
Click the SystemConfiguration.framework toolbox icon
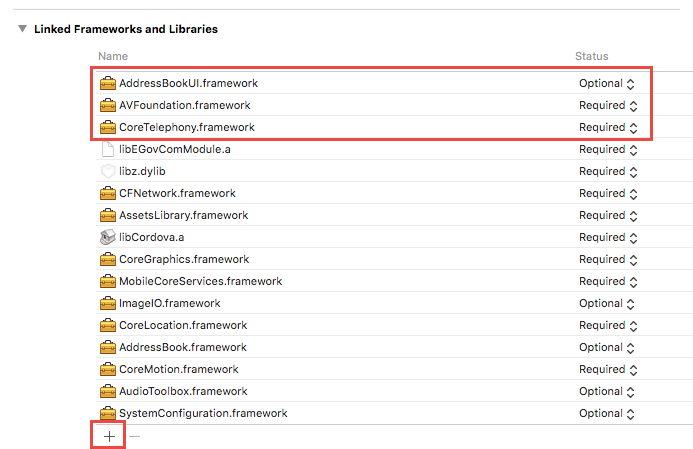click(108, 413)
